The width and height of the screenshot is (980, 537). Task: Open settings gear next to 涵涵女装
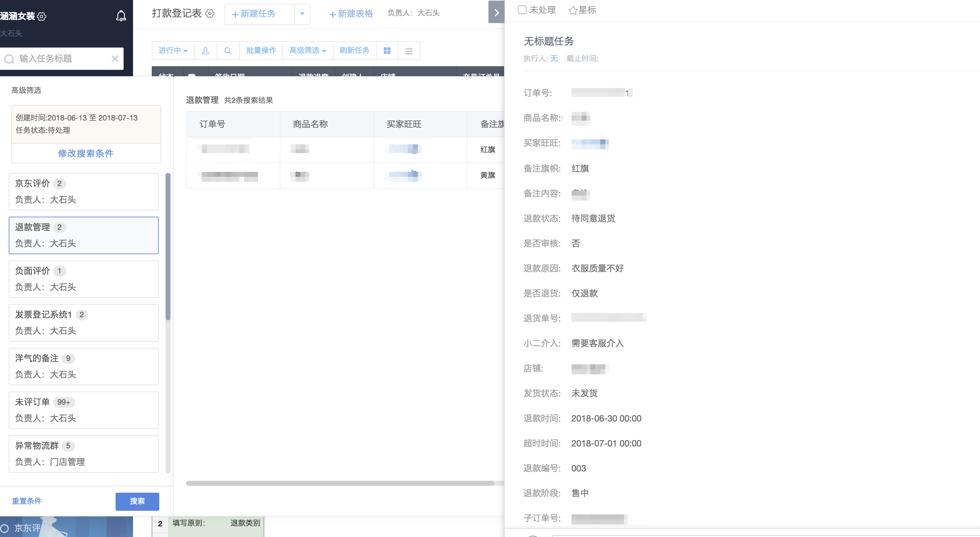tap(42, 16)
